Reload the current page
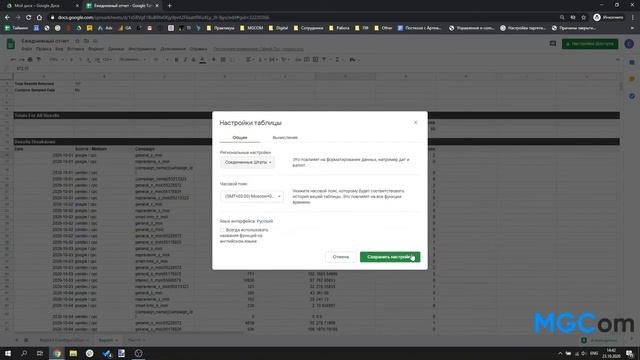The width and height of the screenshot is (640, 360). [28, 18]
